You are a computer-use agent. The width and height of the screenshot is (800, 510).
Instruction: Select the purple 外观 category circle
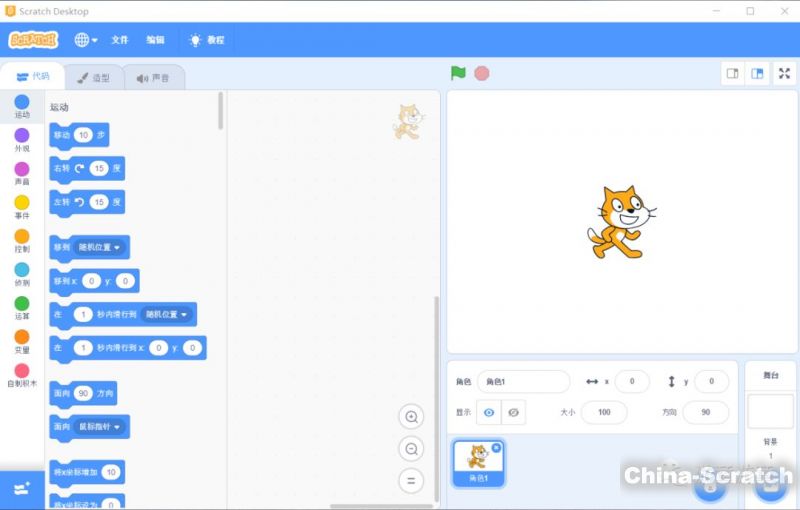pyautogui.click(x=22, y=136)
